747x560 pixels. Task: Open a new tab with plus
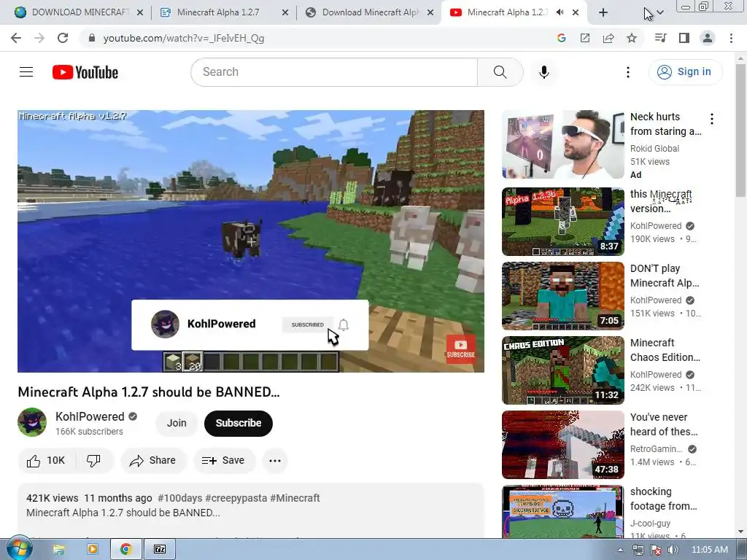[x=603, y=12]
